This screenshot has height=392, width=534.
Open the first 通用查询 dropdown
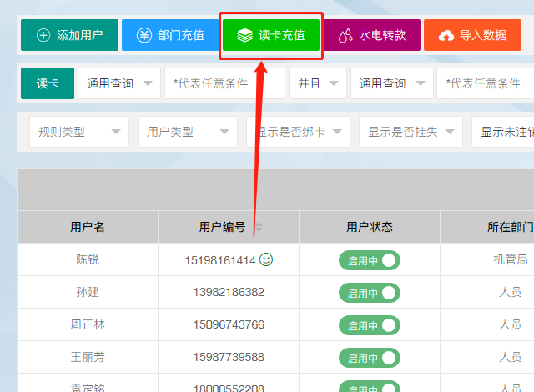[118, 83]
